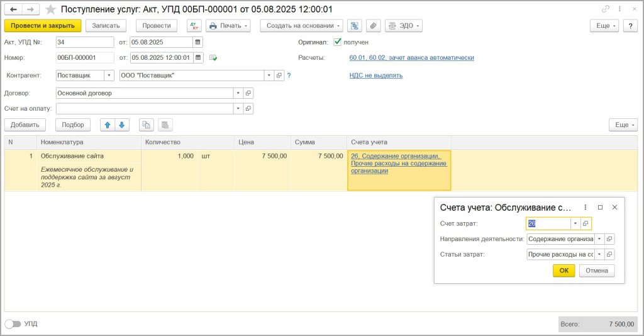Confirm the account dialog with OK
The height and width of the screenshot is (336, 644).
(563, 271)
